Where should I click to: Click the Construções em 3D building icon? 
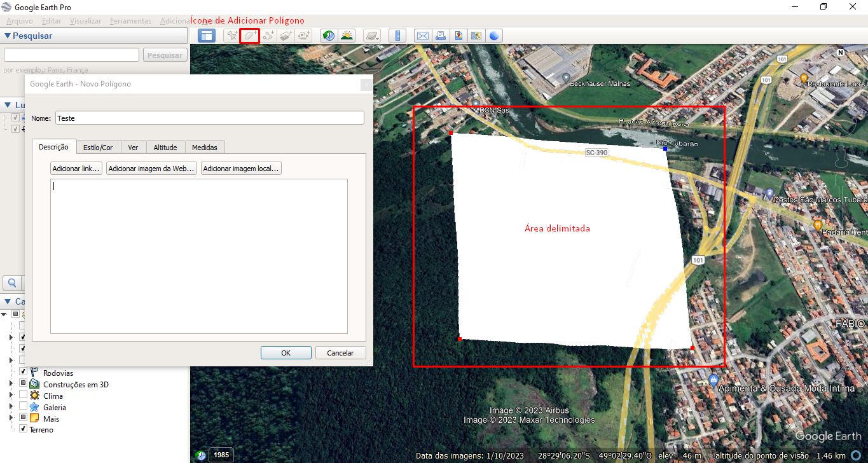pyautogui.click(x=34, y=384)
